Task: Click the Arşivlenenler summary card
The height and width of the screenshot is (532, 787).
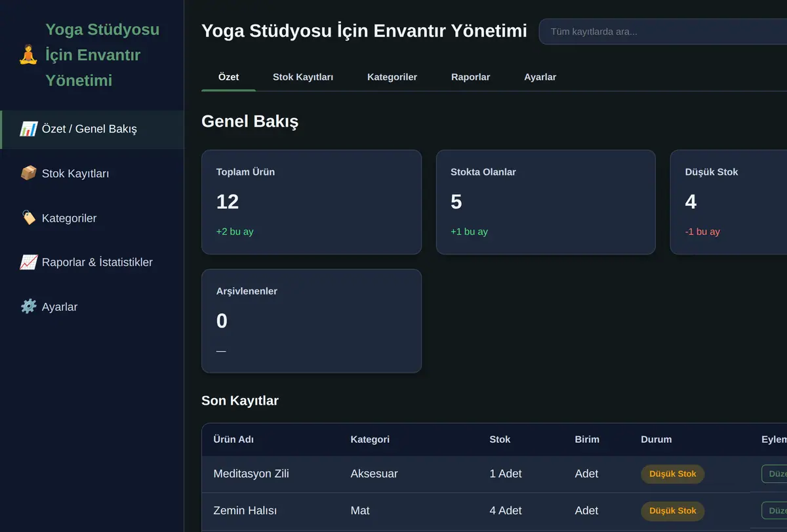Action: point(312,321)
